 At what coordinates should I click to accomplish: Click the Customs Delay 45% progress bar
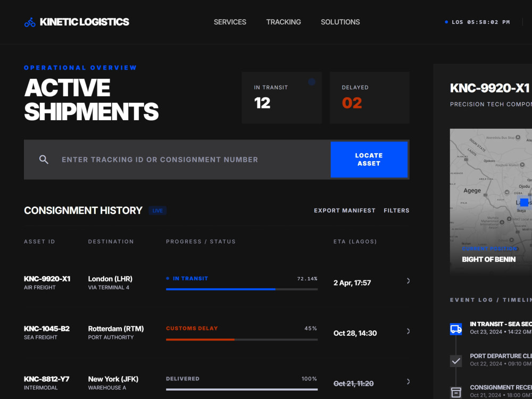coord(242,339)
